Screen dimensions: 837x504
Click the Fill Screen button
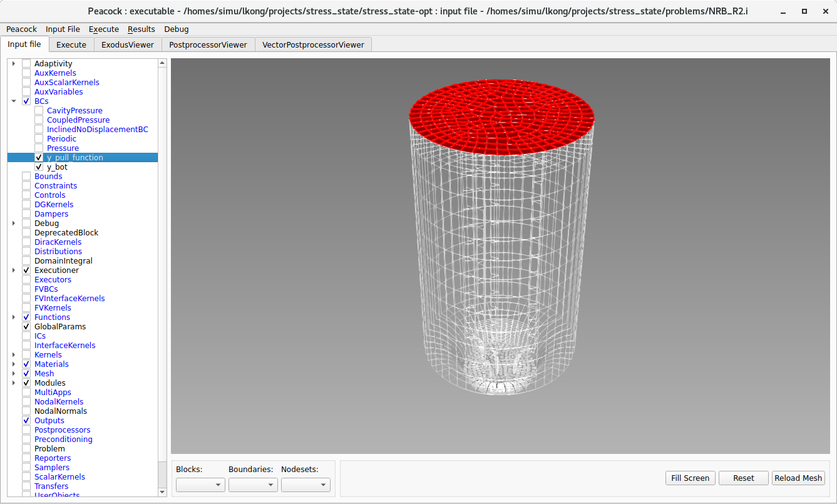(690, 478)
